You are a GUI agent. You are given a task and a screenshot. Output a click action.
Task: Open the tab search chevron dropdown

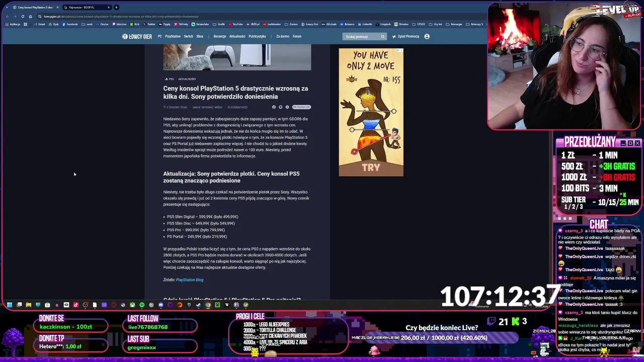pyautogui.click(x=7, y=7)
